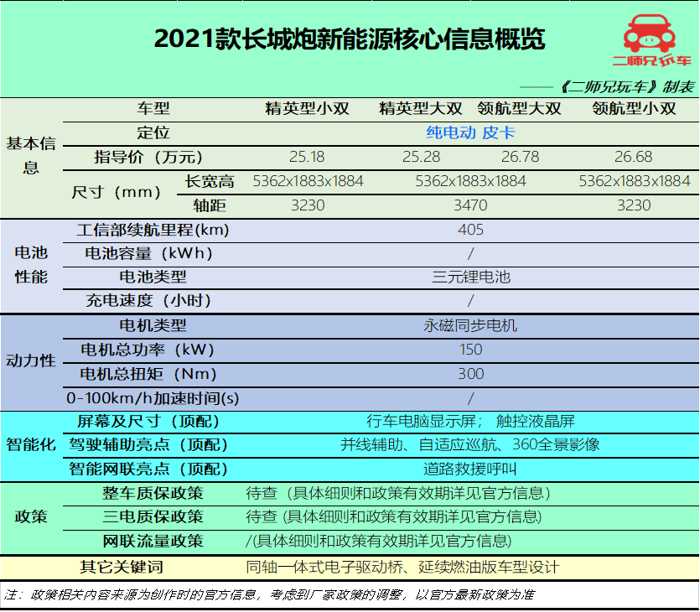Select the 25.18 price value
This screenshot has height=612, width=700.
tap(307, 157)
